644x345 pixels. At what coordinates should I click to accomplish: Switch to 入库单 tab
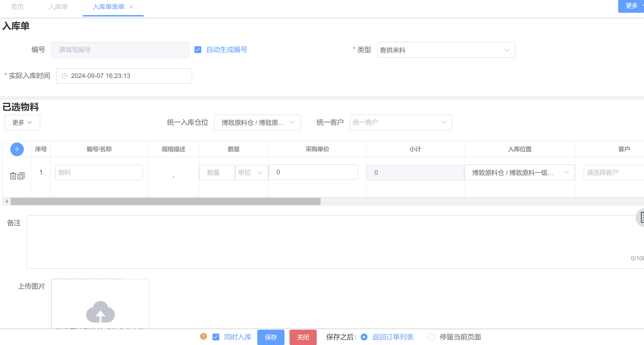(58, 7)
